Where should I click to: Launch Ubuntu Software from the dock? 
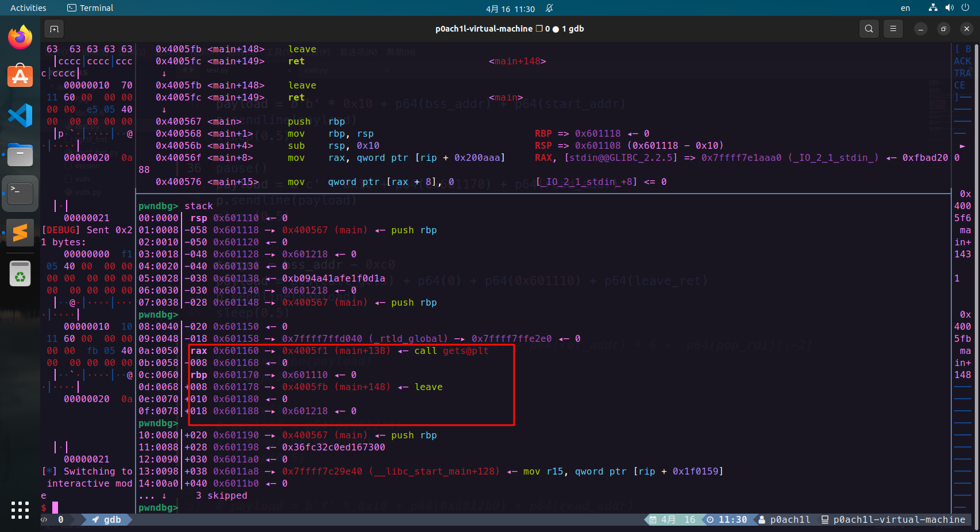click(20, 76)
